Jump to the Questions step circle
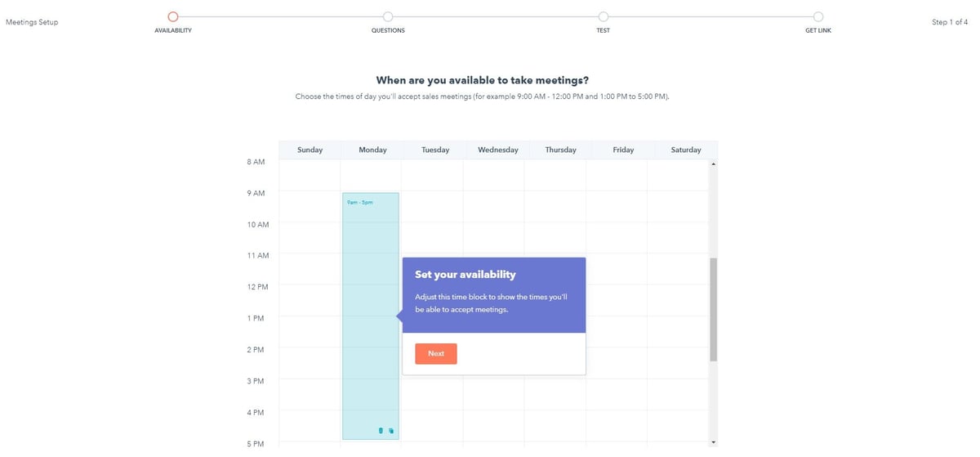The width and height of the screenshot is (980, 457). (x=388, y=16)
